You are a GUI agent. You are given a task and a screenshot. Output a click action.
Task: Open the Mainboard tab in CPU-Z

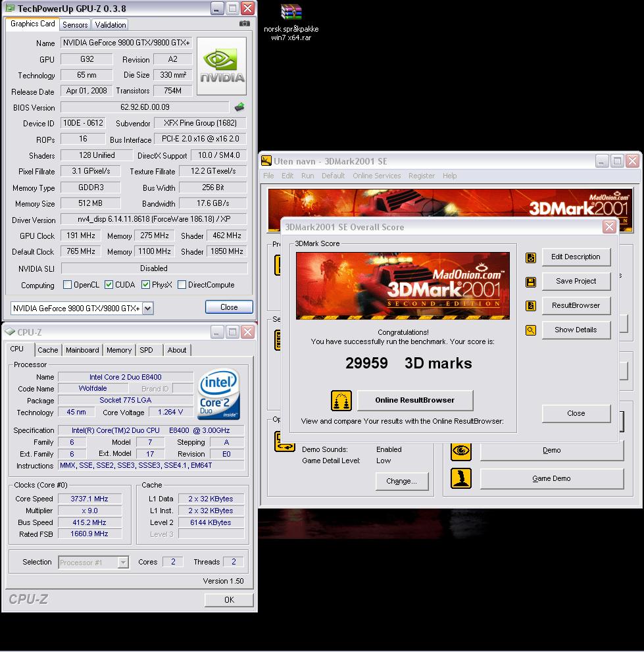(x=82, y=350)
